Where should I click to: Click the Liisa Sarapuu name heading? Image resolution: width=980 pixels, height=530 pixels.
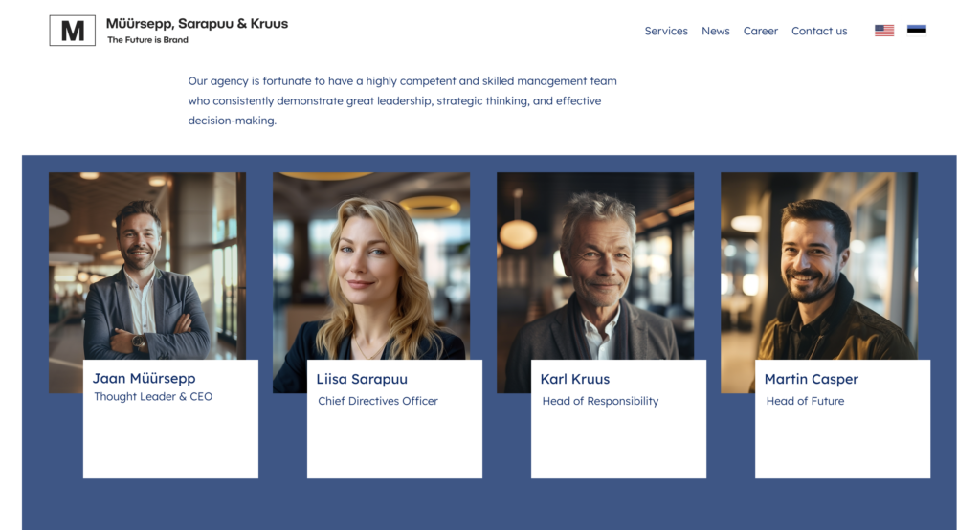pyautogui.click(x=361, y=379)
